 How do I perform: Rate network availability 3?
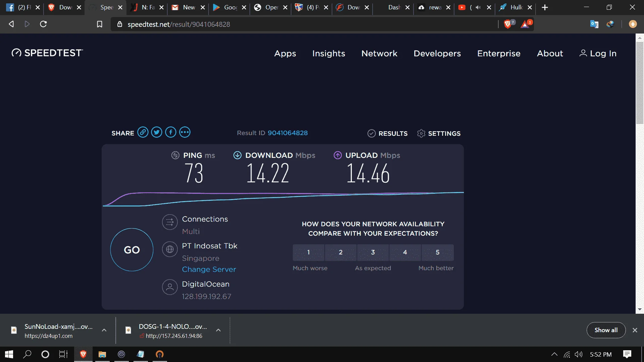click(x=373, y=252)
